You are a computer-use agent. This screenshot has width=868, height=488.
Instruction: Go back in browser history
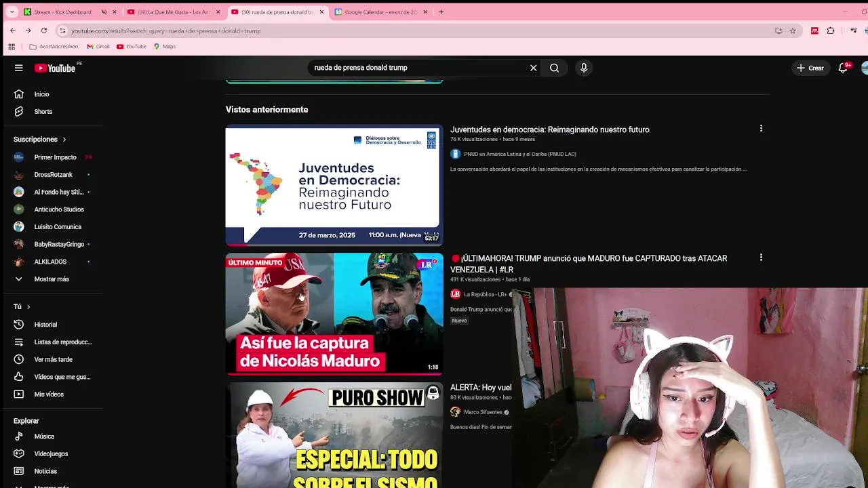click(12, 30)
